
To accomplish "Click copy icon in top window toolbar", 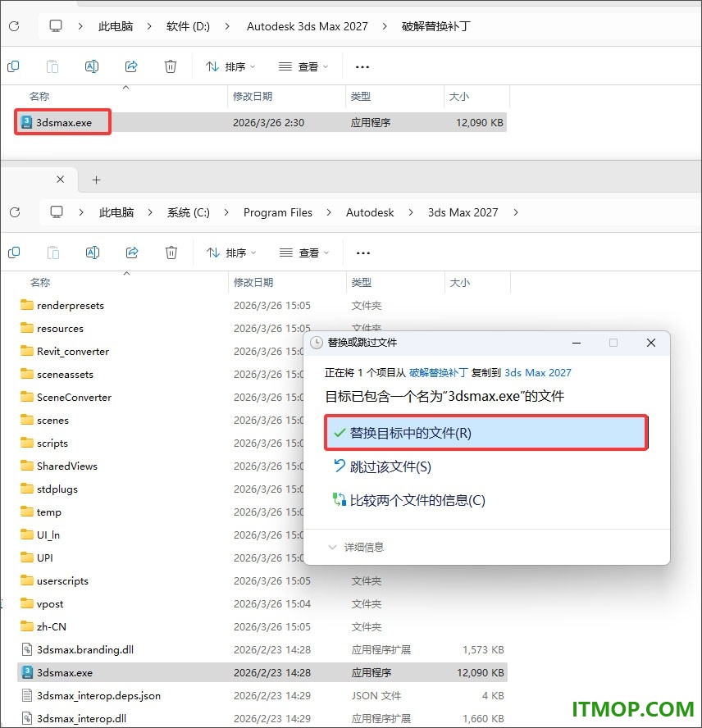I will 13,66.
